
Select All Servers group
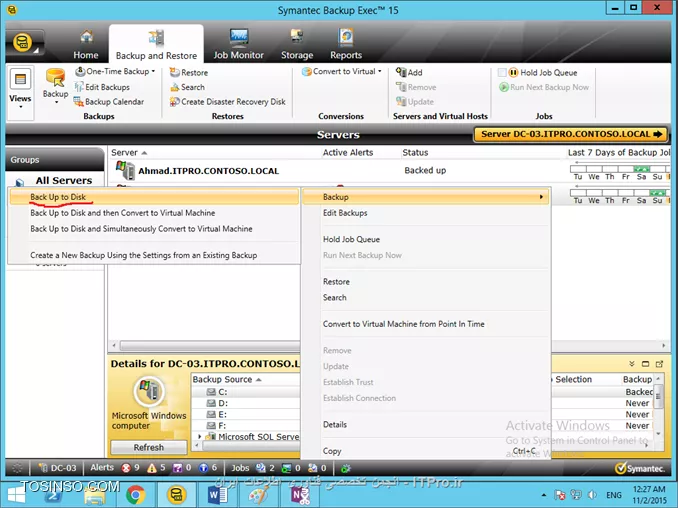click(x=64, y=181)
